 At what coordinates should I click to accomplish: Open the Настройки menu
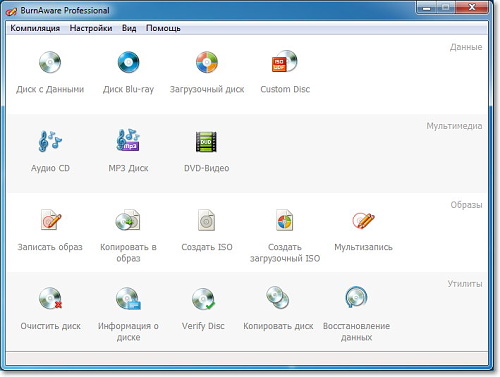pyautogui.click(x=91, y=28)
